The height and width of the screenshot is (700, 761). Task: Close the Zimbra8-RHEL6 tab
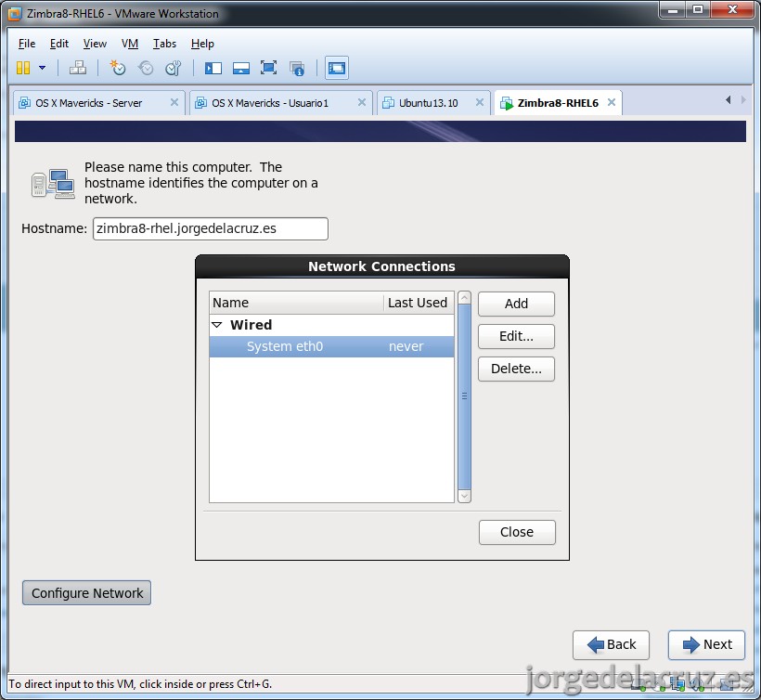click(x=612, y=102)
